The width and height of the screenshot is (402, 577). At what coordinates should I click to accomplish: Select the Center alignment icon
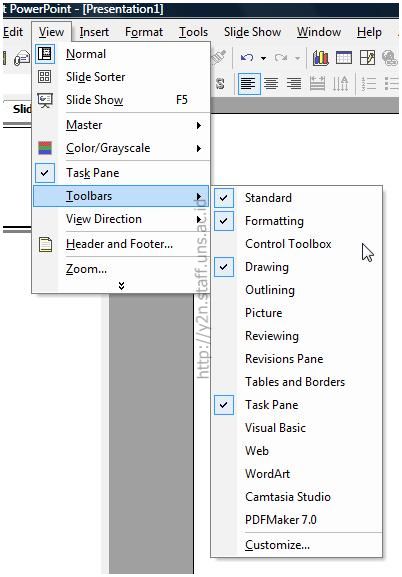coord(271,84)
